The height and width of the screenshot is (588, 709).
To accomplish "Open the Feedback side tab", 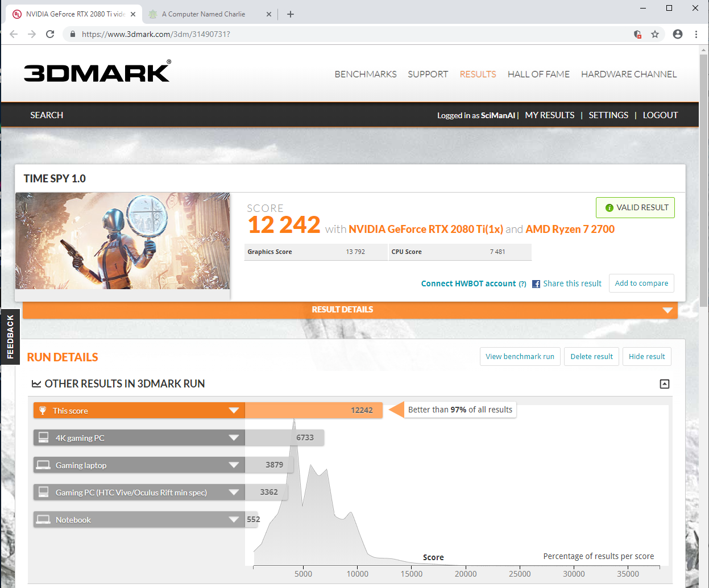I will 10,336.
